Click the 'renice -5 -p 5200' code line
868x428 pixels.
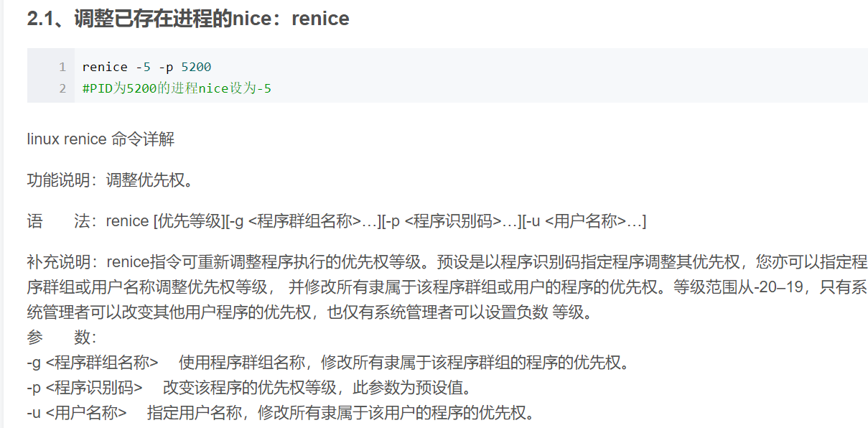146,67
